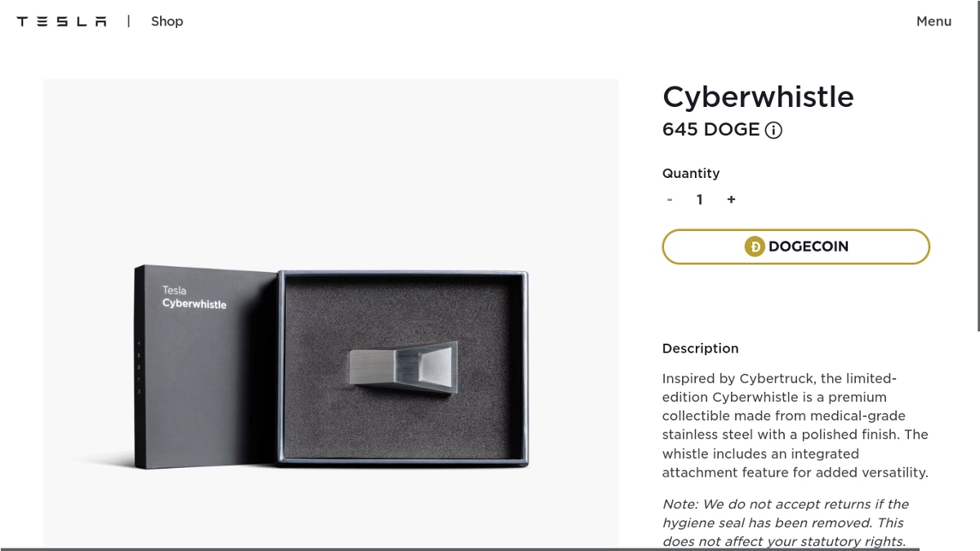Click the 645 DOGE price text
The image size is (980, 551).
tap(710, 130)
